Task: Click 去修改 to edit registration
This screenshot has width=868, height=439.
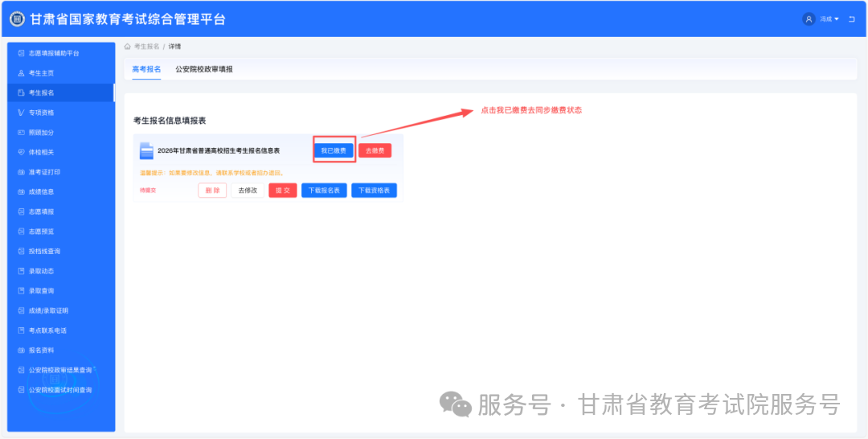Action: pyautogui.click(x=248, y=191)
